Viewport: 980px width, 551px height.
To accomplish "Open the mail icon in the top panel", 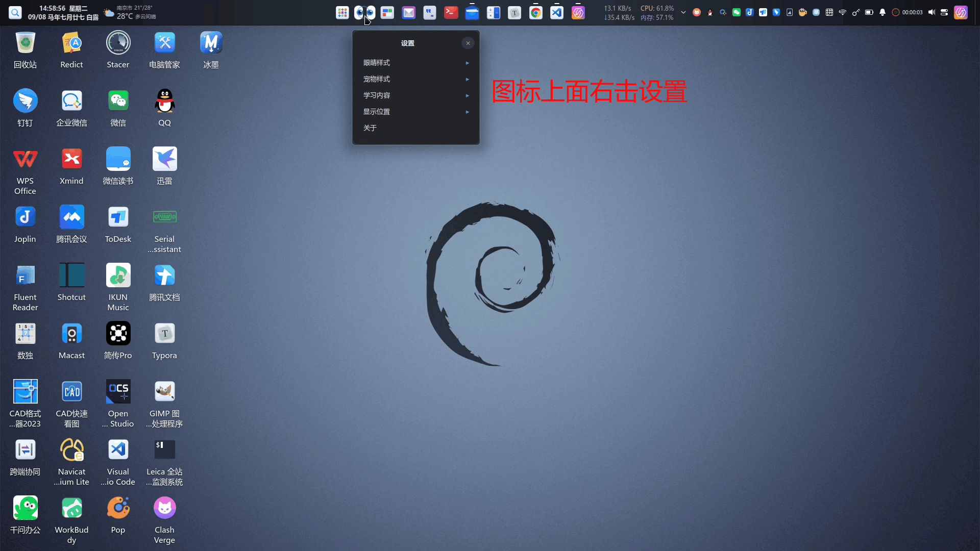I will click(x=409, y=13).
